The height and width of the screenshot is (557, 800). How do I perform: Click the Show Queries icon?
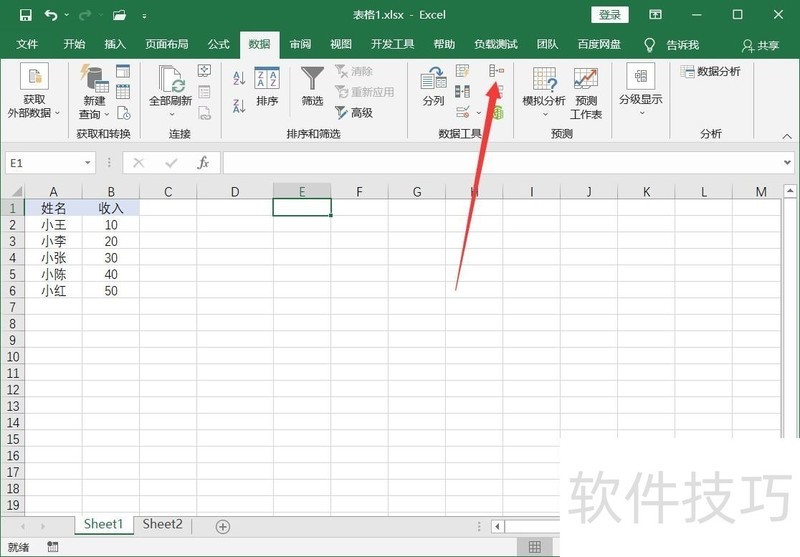click(x=123, y=71)
